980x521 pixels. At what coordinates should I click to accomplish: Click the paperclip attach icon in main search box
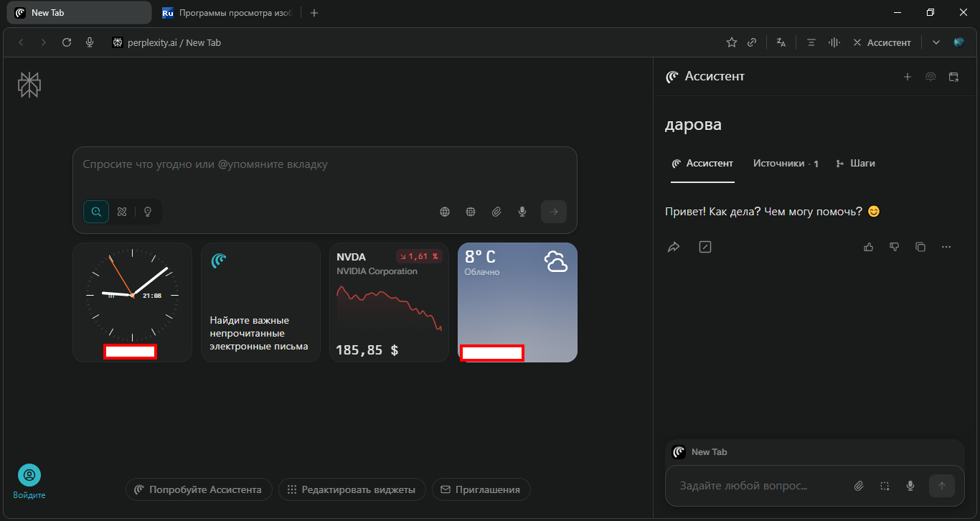point(496,212)
